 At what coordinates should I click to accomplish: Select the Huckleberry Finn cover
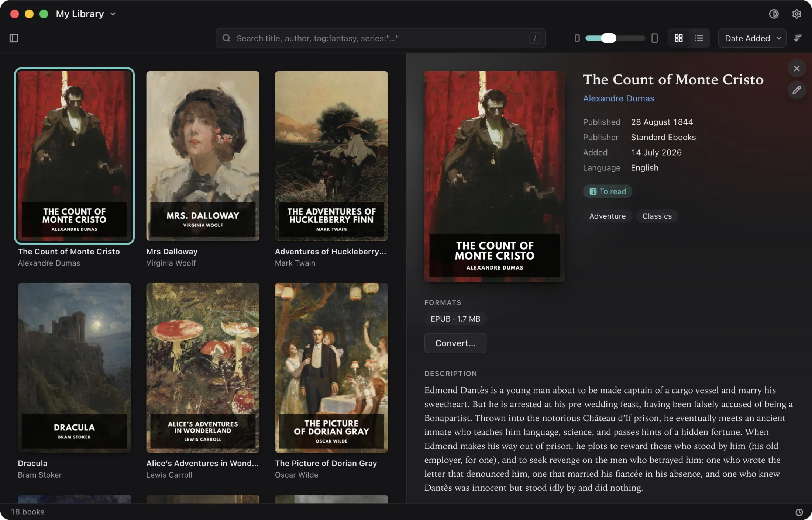tap(331, 156)
